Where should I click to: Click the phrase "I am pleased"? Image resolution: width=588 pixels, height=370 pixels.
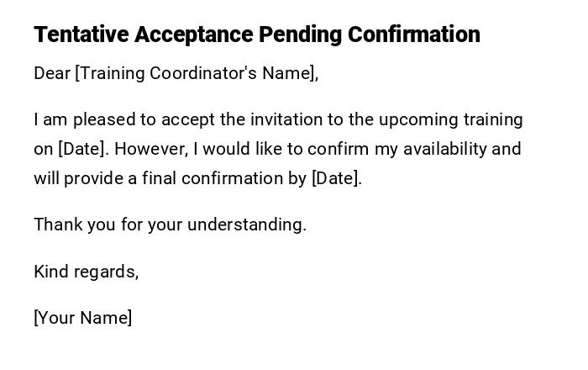[x=67, y=119]
